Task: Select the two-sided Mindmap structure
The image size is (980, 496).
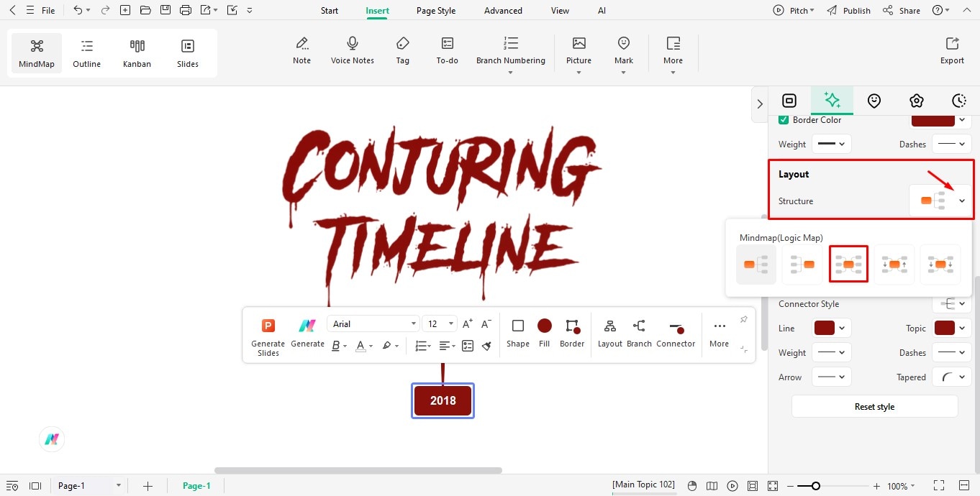Action: pyautogui.click(x=848, y=265)
